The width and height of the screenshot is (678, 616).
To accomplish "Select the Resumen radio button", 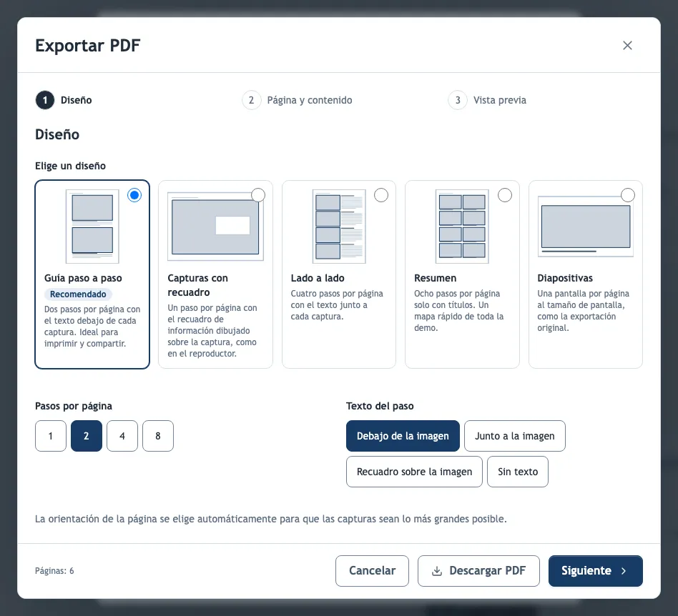I will coord(505,195).
